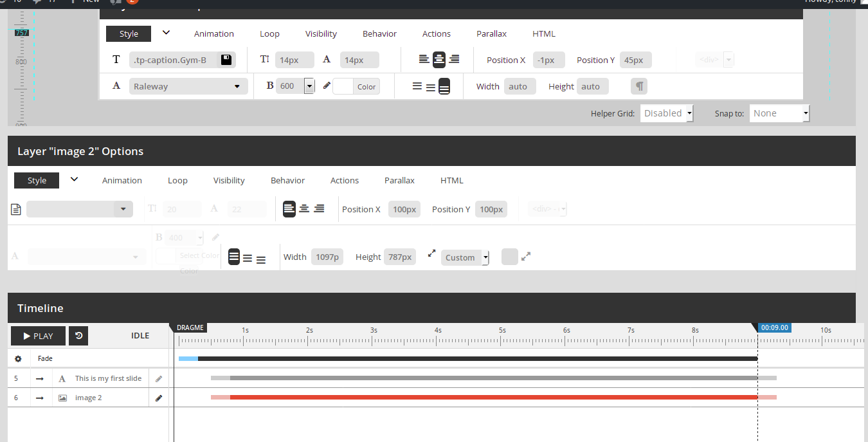Viewport: 868px width, 442px height.
Task: Open the Actions tab in image 2 options
Action: 345,181
